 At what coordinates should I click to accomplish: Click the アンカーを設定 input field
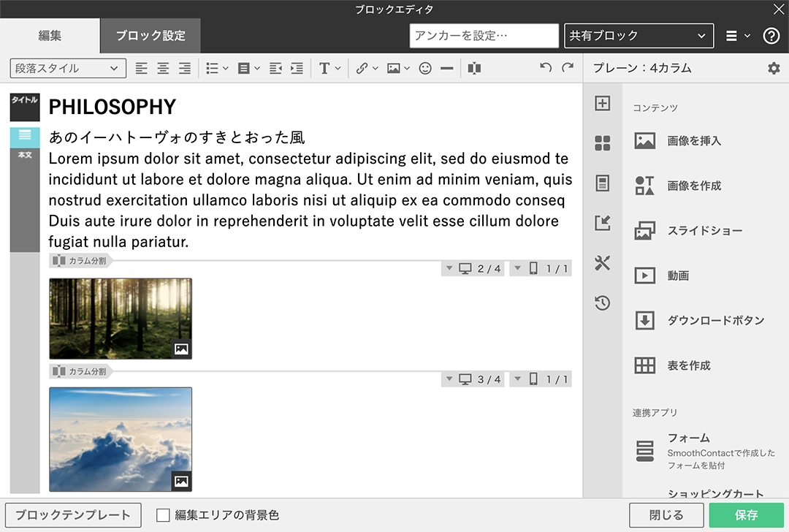(484, 35)
